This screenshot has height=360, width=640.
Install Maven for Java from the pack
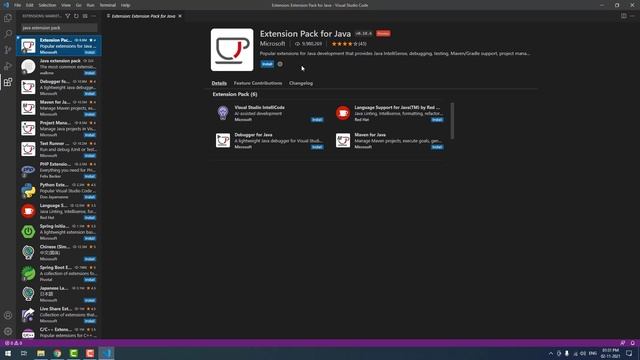point(437,147)
